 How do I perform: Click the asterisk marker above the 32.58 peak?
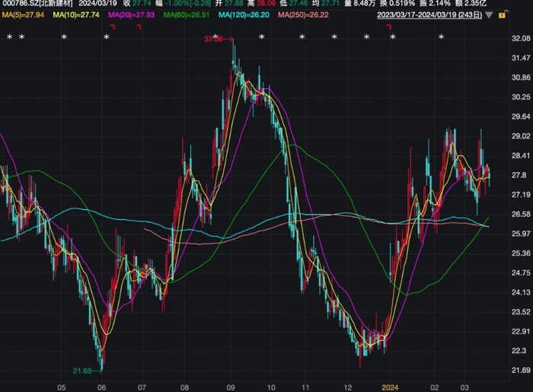(x=217, y=37)
